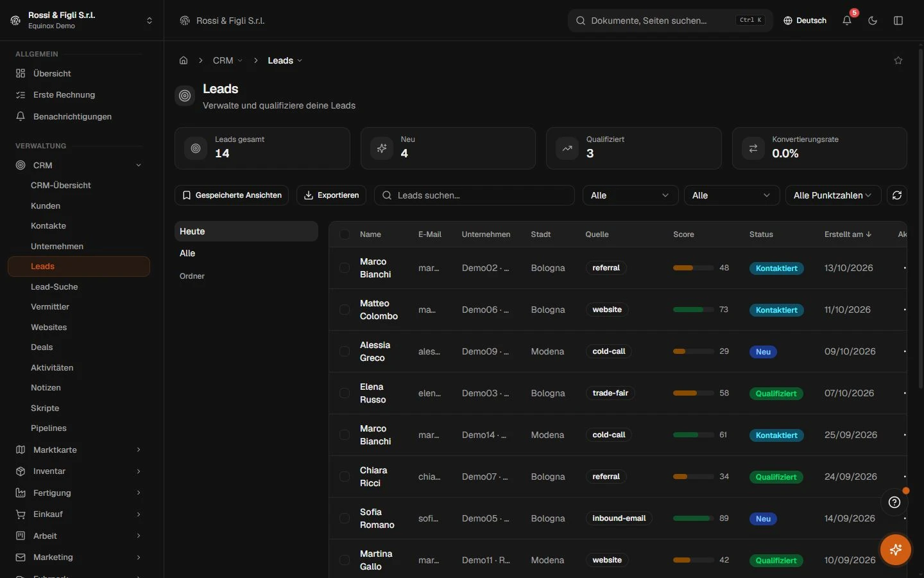Open the Alle Punktzahlen dropdown
This screenshot has width=924, height=578.
point(833,195)
